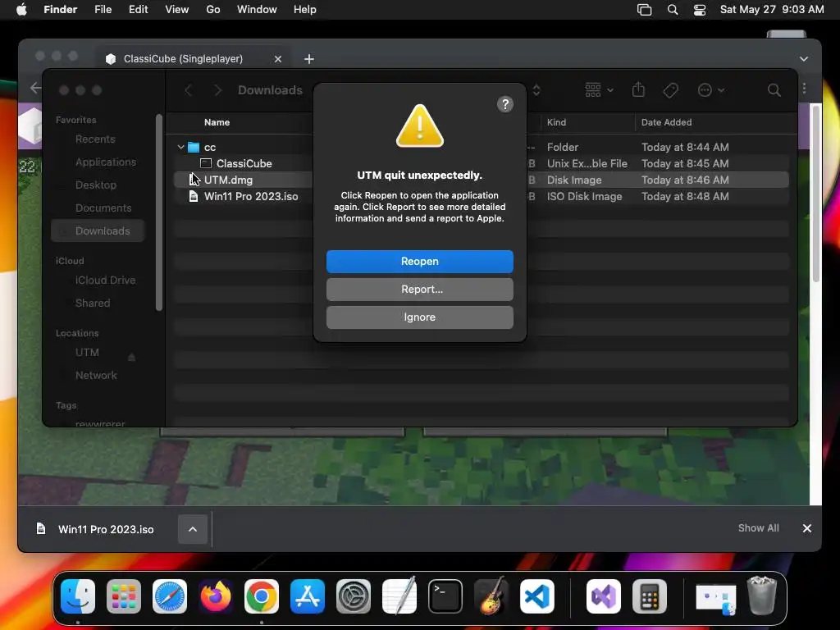Click Chrome's three-dot menu icon
The image size is (840, 630).
coord(804,89)
